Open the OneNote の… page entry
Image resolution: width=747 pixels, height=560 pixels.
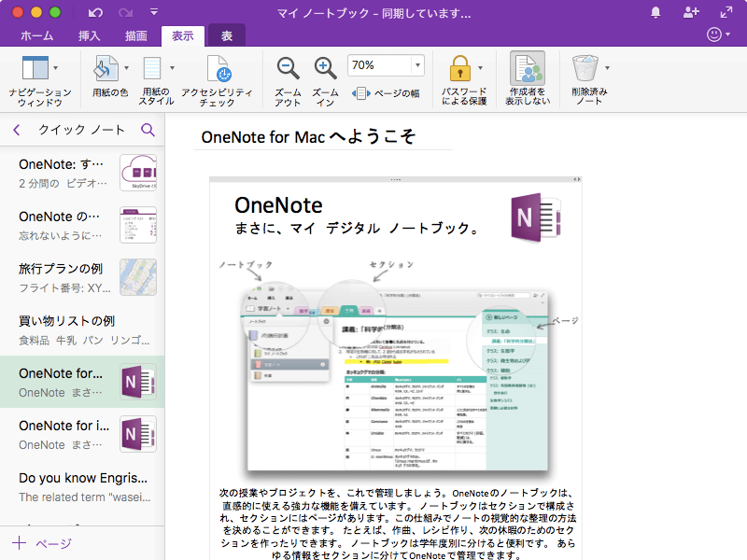(x=82, y=225)
